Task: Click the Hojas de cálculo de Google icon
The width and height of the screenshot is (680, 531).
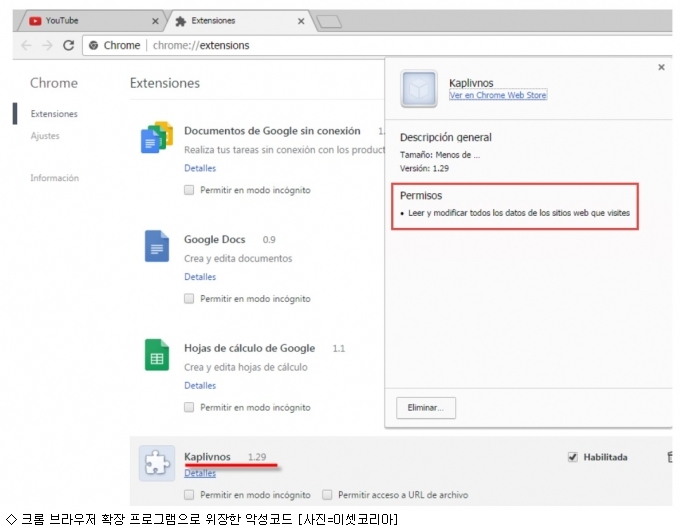Action: [x=157, y=355]
